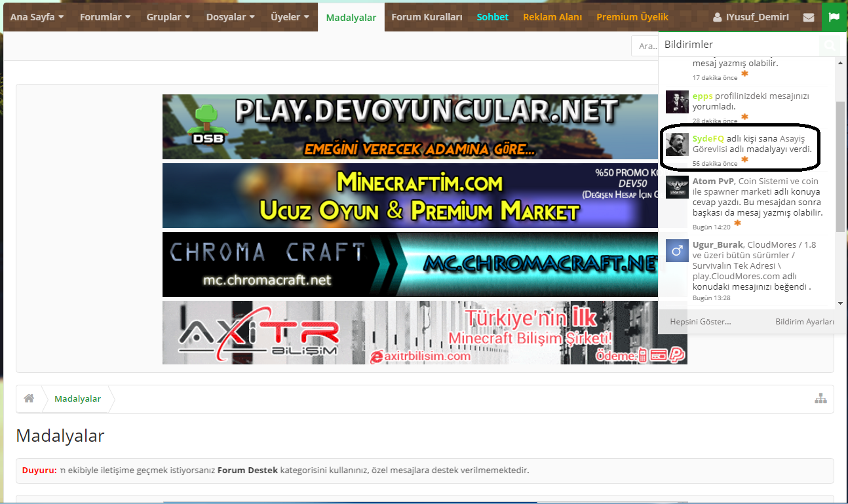Click Hepsini Göster link
848x504 pixels.
[x=700, y=322]
